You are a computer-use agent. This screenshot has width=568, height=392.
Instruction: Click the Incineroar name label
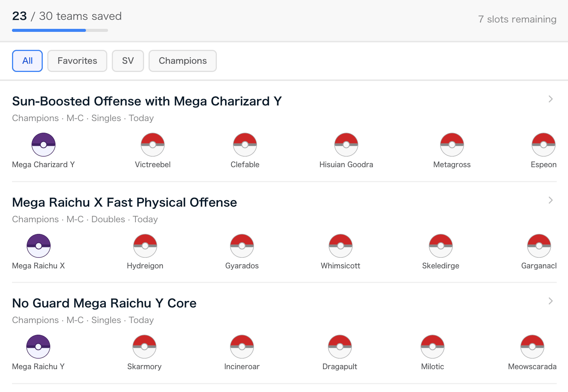(x=242, y=367)
